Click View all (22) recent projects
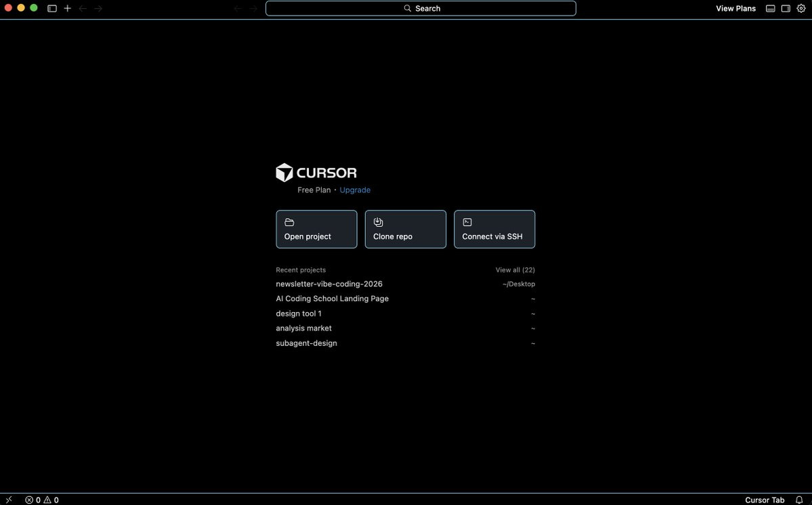The width and height of the screenshot is (812, 505). (515, 269)
